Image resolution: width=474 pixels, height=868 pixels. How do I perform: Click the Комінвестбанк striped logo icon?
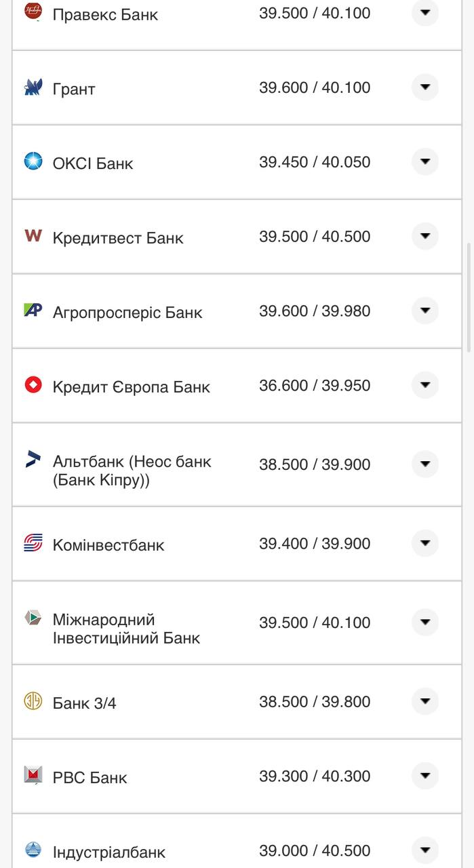32,543
